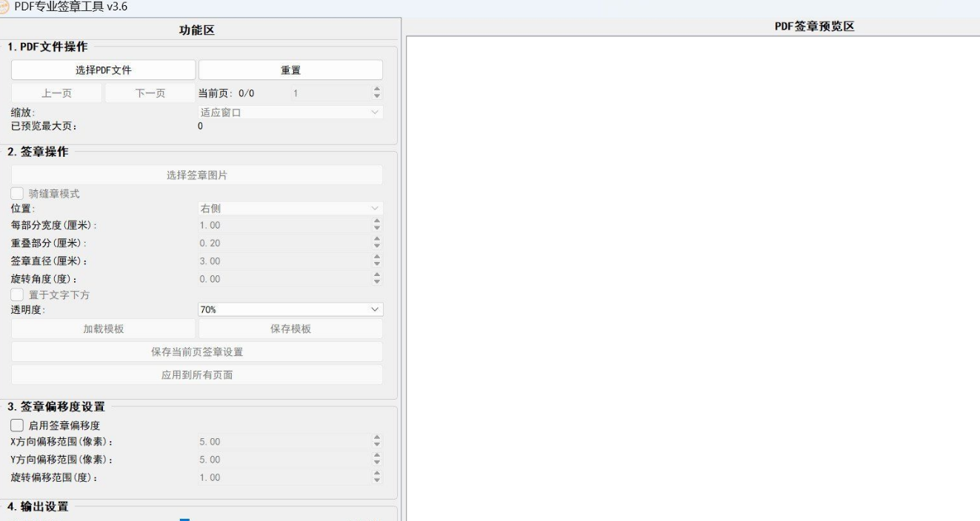The image size is (980, 521).
Task: Toggle the 置于文字下方 checkbox
Action: coord(17,295)
